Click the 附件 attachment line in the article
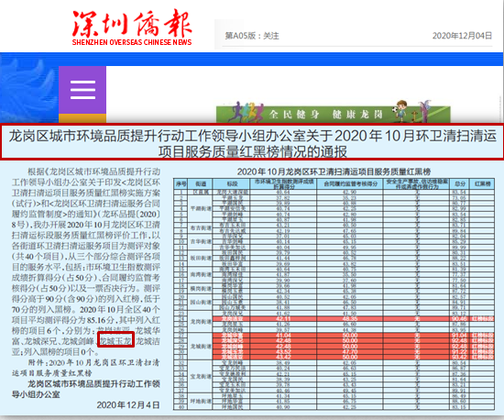 [85, 368]
